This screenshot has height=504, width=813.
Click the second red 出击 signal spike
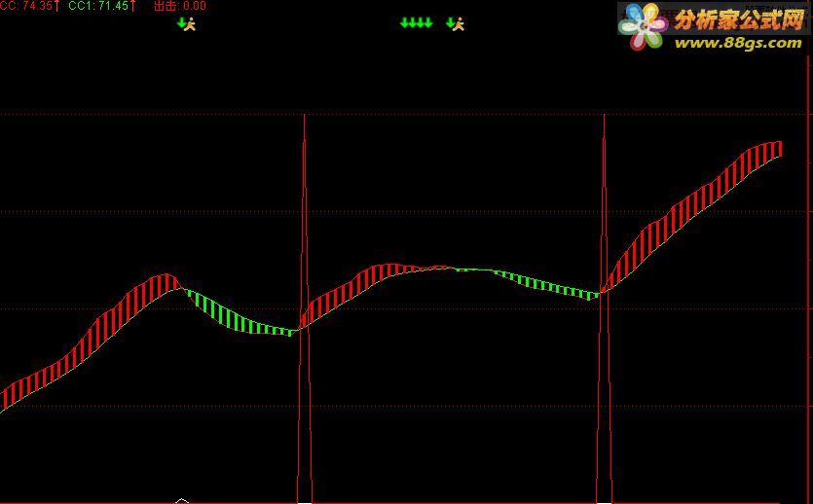click(x=604, y=308)
